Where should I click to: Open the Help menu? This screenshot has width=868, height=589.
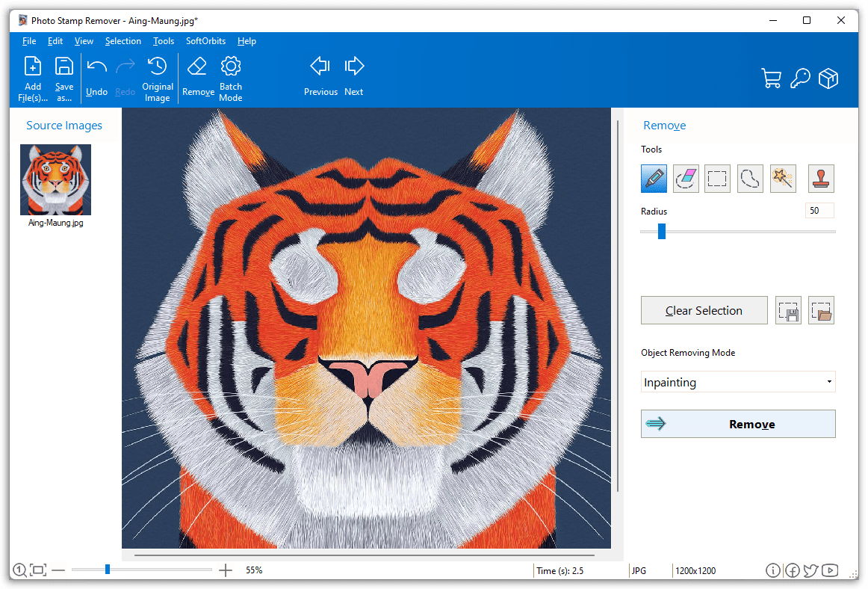tap(247, 41)
